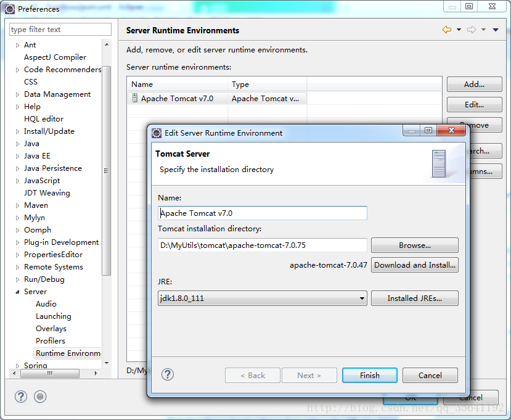Image resolution: width=511 pixels, height=420 pixels.
Task: Select Profilers under Server
Action: pos(51,341)
